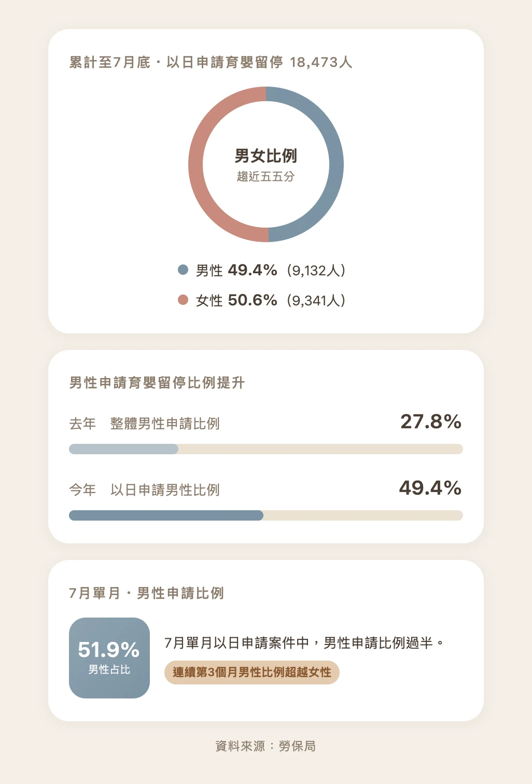Click the 今年 以日申請男性比例 label
Image resolution: width=532 pixels, height=784 pixels.
[x=145, y=490]
